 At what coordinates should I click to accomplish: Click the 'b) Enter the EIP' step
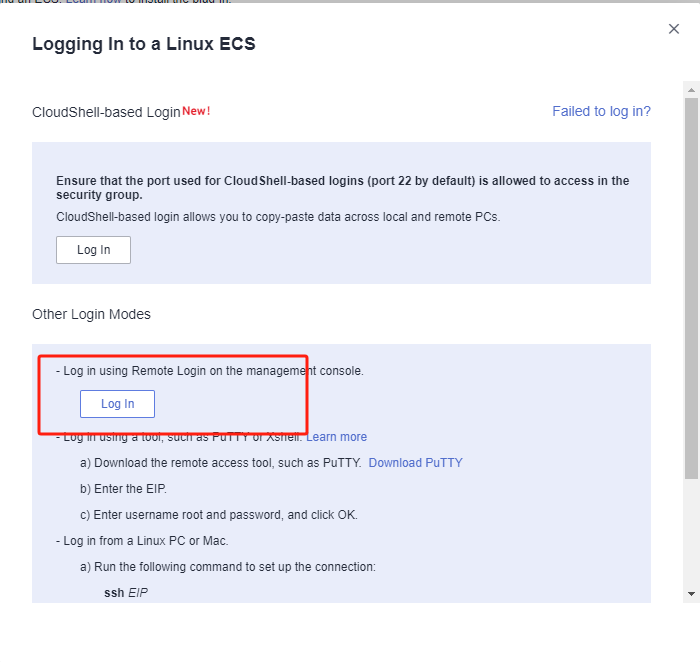[123, 489]
